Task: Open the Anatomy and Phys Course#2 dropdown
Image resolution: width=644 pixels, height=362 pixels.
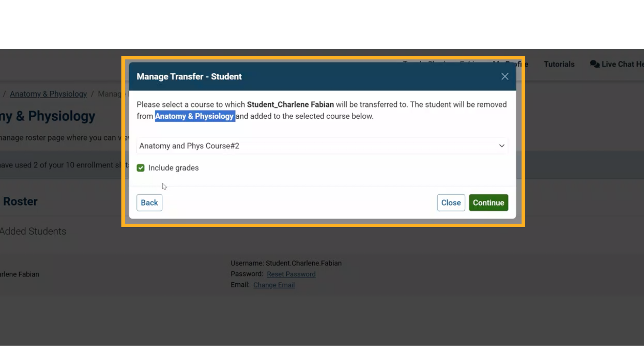Action: point(322,146)
